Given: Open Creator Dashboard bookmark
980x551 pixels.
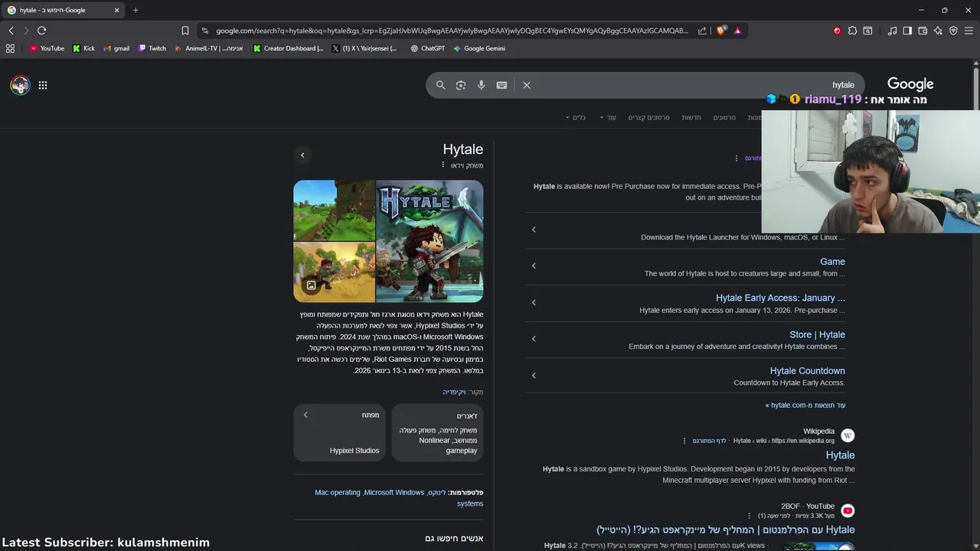Looking at the screenshot, I should click(289, 48).
